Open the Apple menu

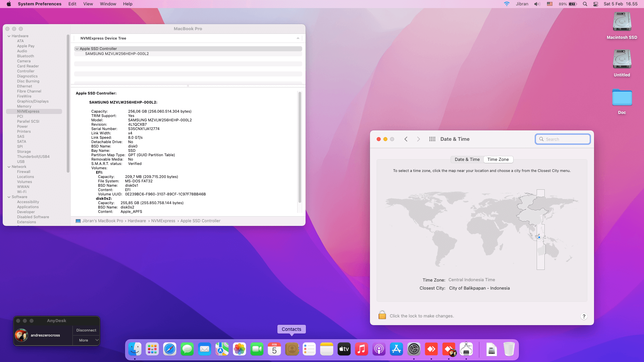coord(9,4)
